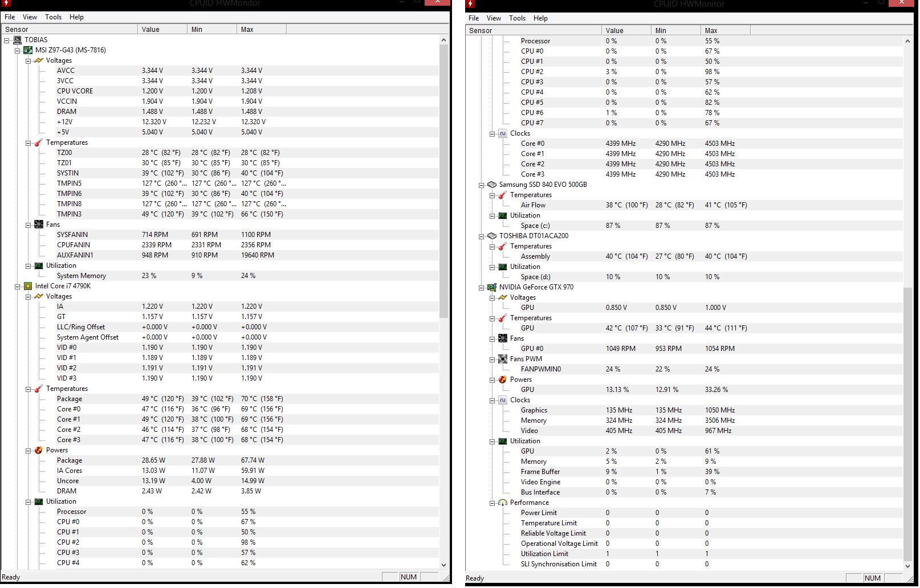Click the GPU Voltages lightning icon
920x588 pixels.
(503, 297)
